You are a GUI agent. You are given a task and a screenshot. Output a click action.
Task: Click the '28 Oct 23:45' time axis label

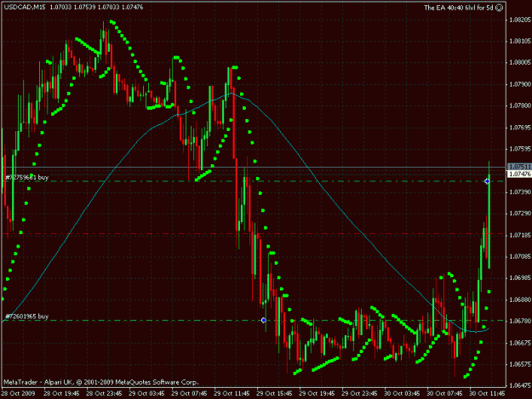pos(104,393)
